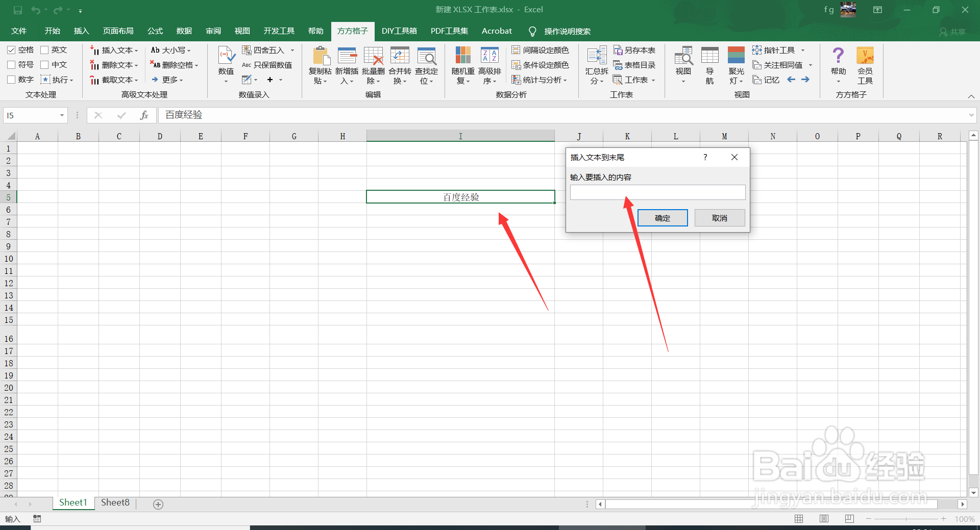The height and width of the screenshot is (530, 980).
Task: Open 新增插入 tool
Action: (347, 66)
